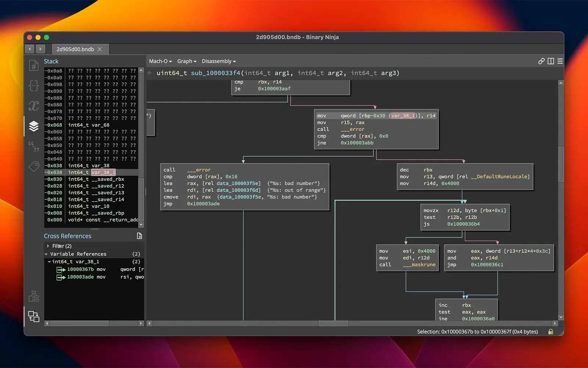This screenshot has height=368, width=588.
Task: Click the cross-references icon at sidebar bottom
Action: click(33, 316)
